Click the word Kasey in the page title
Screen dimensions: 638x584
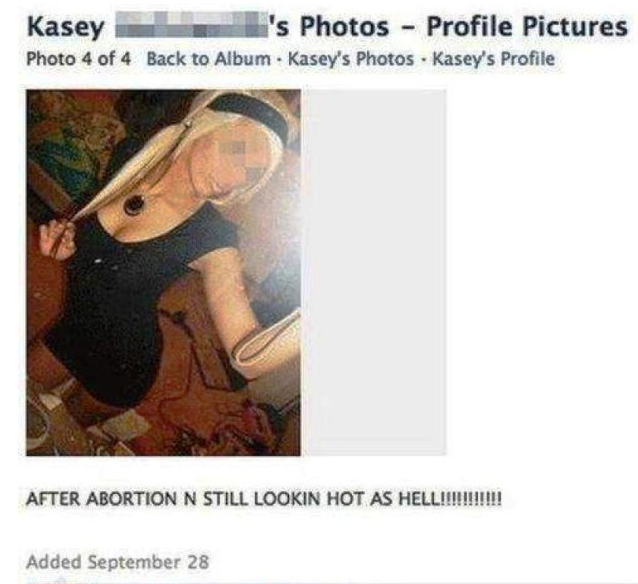tap(66, 28)
